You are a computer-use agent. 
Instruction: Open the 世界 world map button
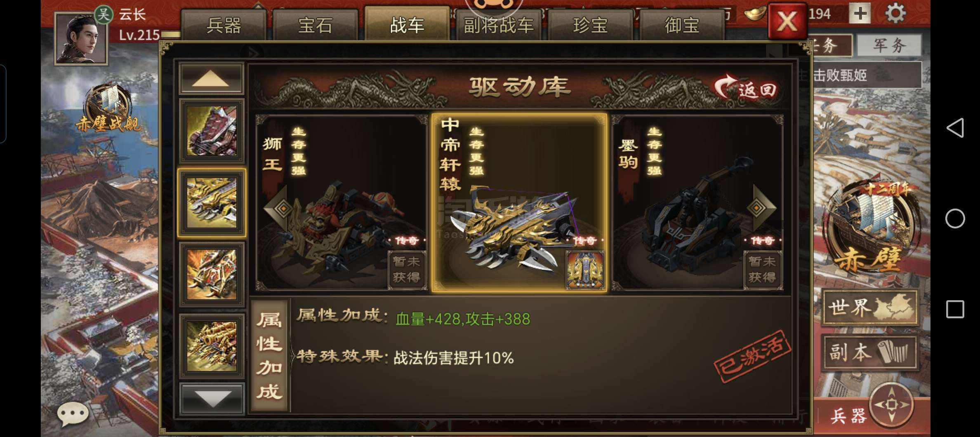[871, 308]
